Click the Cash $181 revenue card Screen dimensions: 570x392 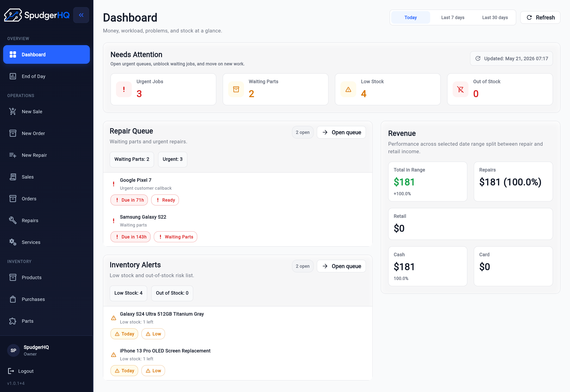pyautogui.click(x=428, y=266)
